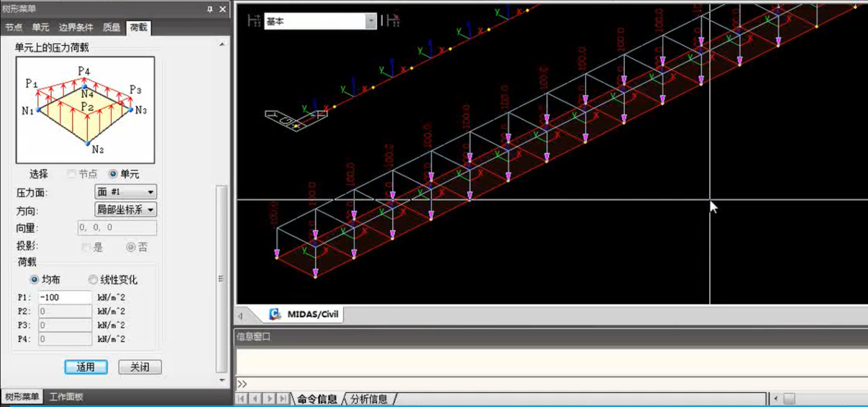Click the P1 load value field
868x407 pixels.
(x=65, y=297)
